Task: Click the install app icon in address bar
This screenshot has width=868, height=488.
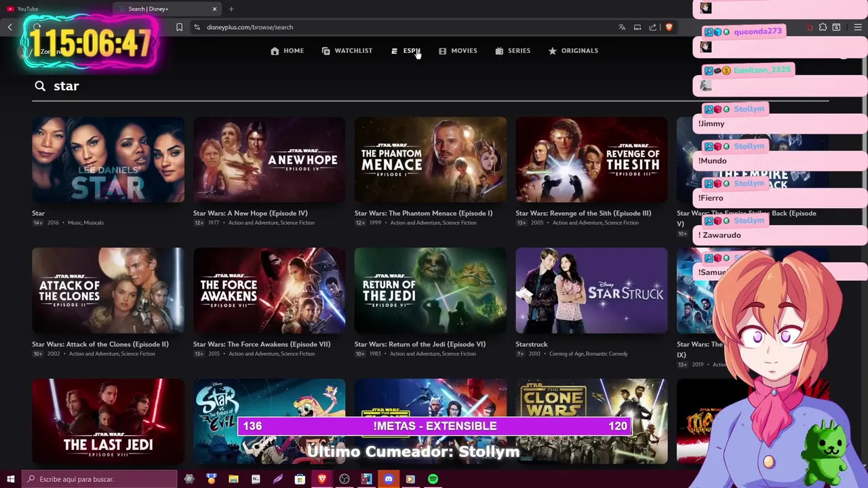Action: coord(637,27)
